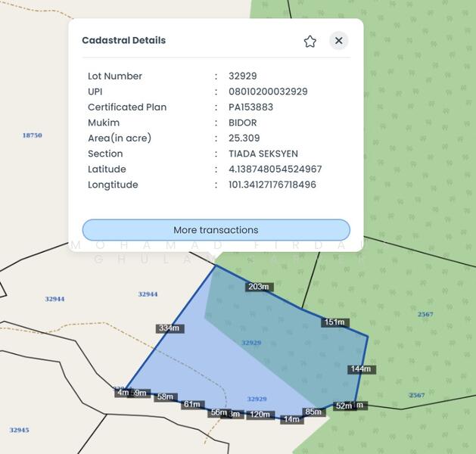Click the 120m boundary length label

[x=260, y=415]
